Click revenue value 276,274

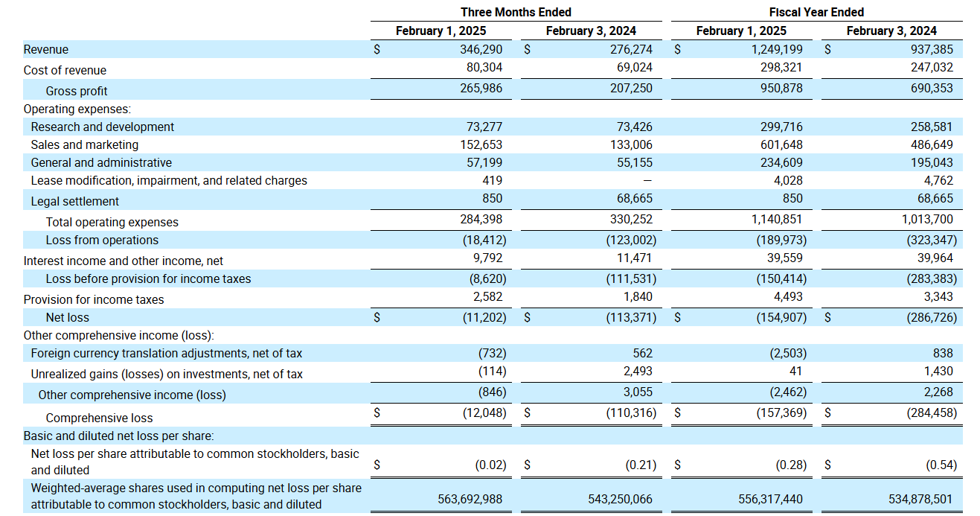(x=632, y=49)
